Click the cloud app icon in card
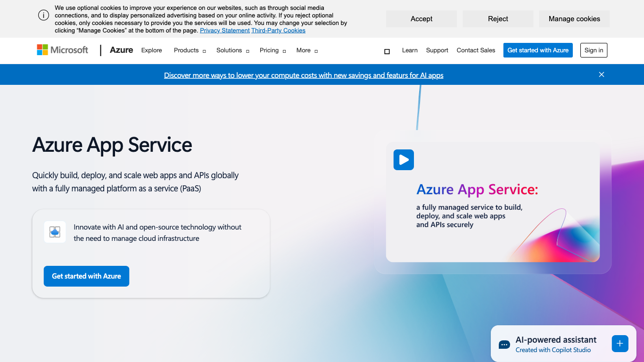Screen dimensions: 644x362 (55, 232)
